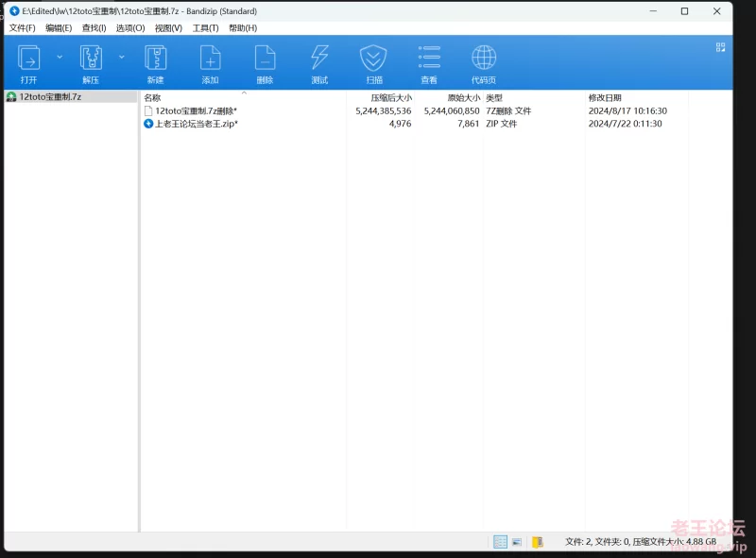Click the grid icon at toolbar's right end
The width and height of the screenshot is (756, 558).
[720, 47]
